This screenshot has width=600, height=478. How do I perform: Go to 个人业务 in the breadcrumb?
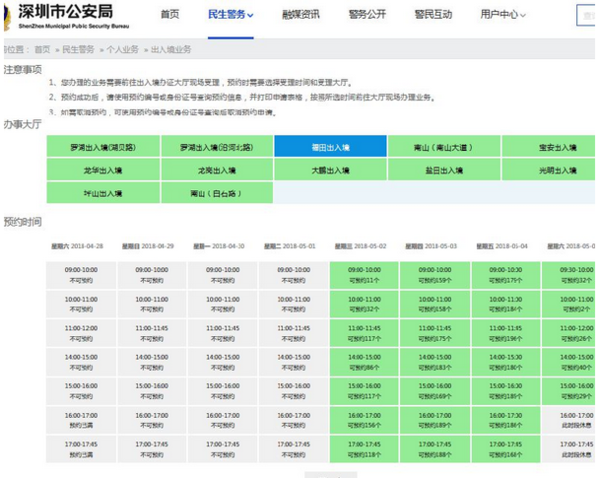click(x=122, y=49)
